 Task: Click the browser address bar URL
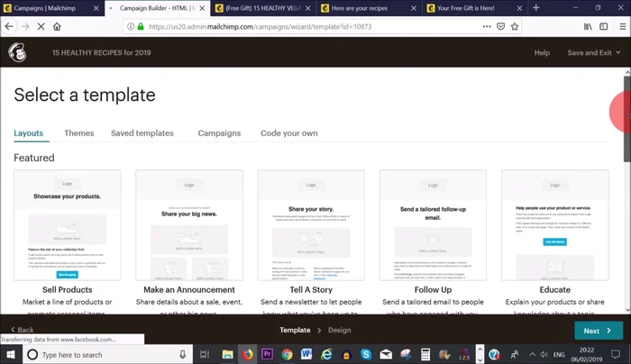[260, 26]
